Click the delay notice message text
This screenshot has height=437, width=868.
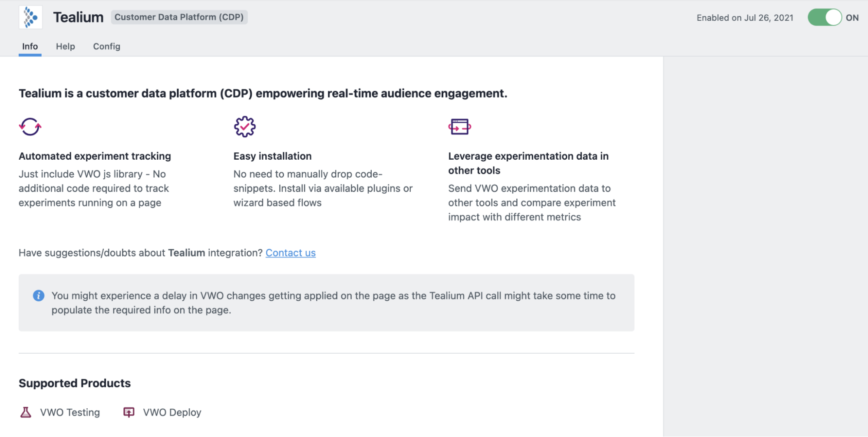click(333, 303)
